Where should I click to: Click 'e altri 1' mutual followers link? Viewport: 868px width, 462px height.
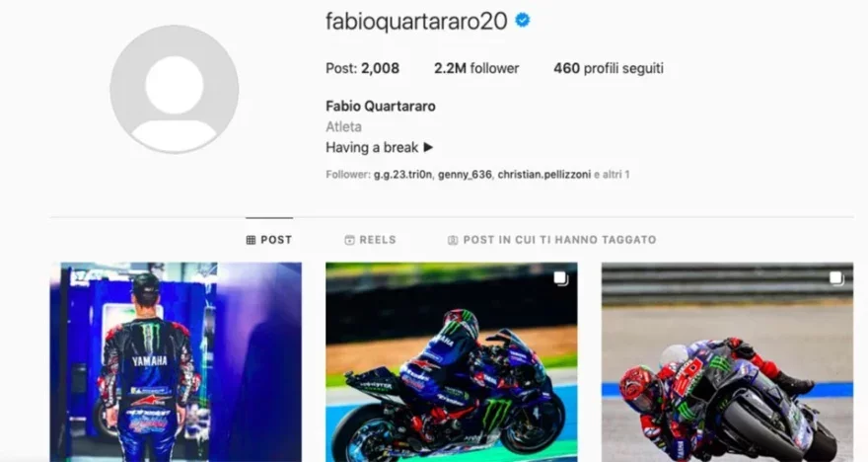tap(612, 175)
